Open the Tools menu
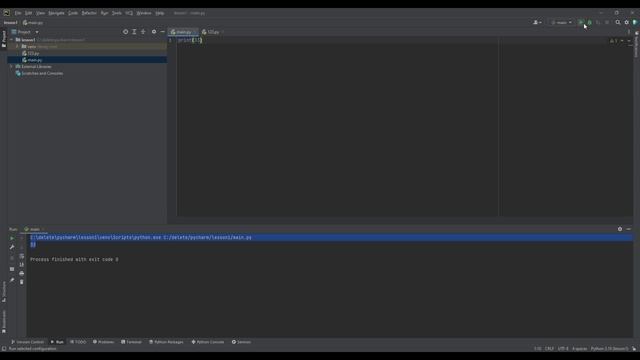 [117, 13]
